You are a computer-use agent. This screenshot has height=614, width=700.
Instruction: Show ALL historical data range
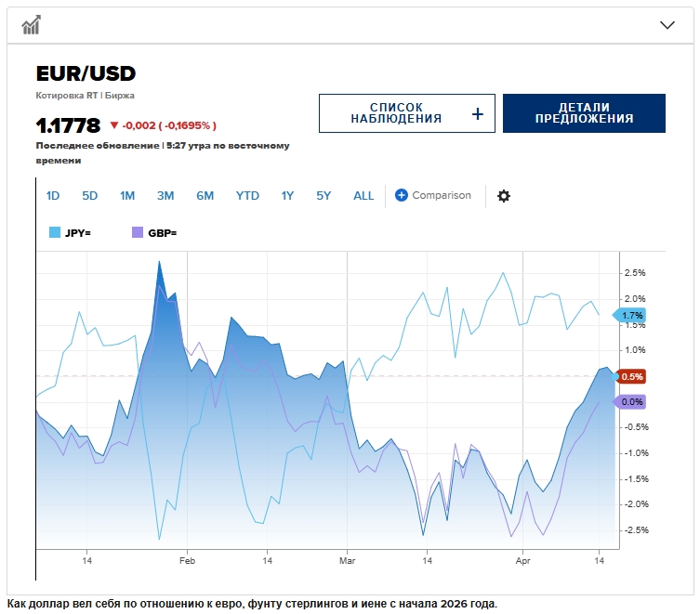coord(363,196)
